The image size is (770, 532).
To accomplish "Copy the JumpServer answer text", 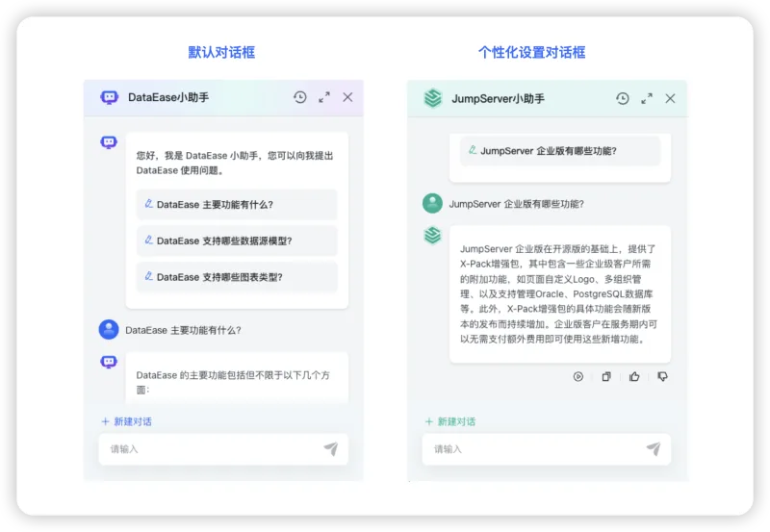I will [x=606, y=376].
